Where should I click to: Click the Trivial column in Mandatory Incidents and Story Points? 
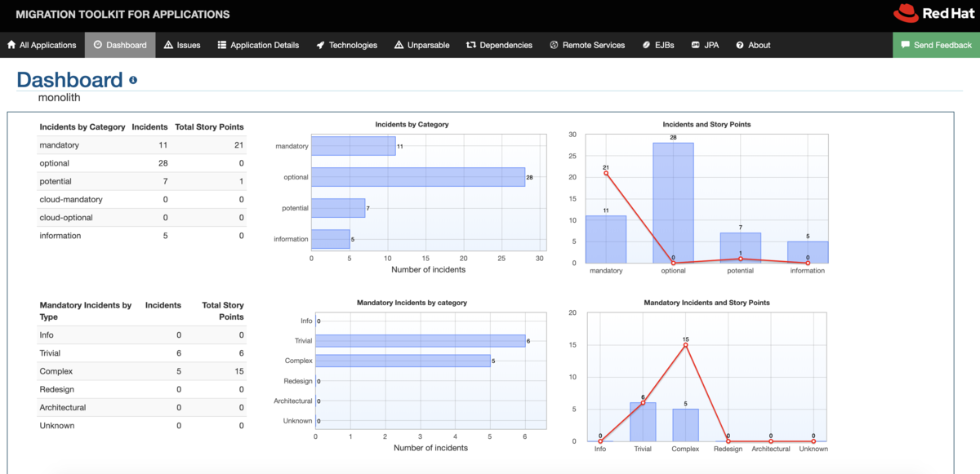coord(643,422)
